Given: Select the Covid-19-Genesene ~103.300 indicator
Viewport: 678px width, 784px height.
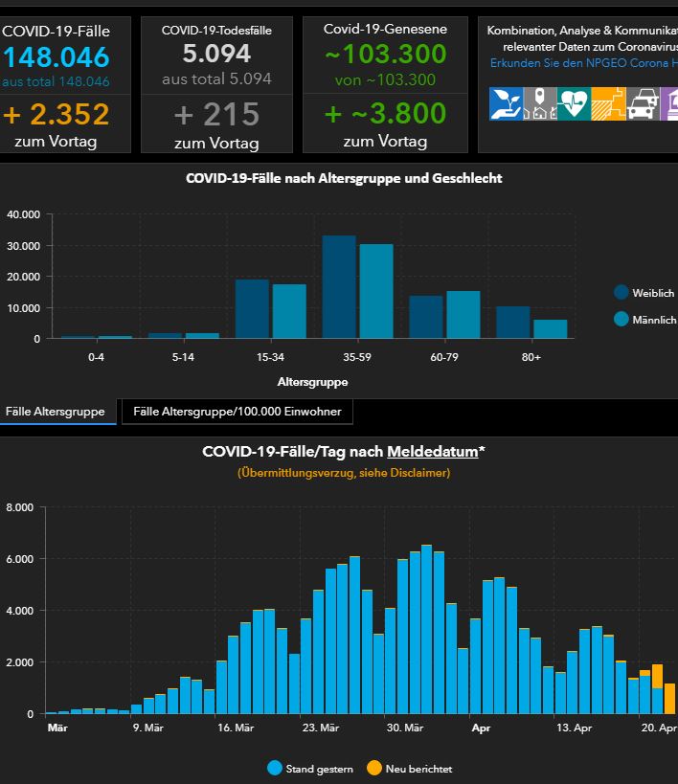Looking at the screenshot, I should (x=385, y=55).
